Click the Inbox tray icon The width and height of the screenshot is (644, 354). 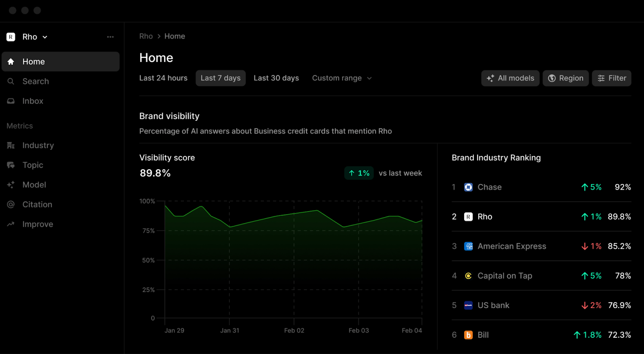tap(11, 101)
